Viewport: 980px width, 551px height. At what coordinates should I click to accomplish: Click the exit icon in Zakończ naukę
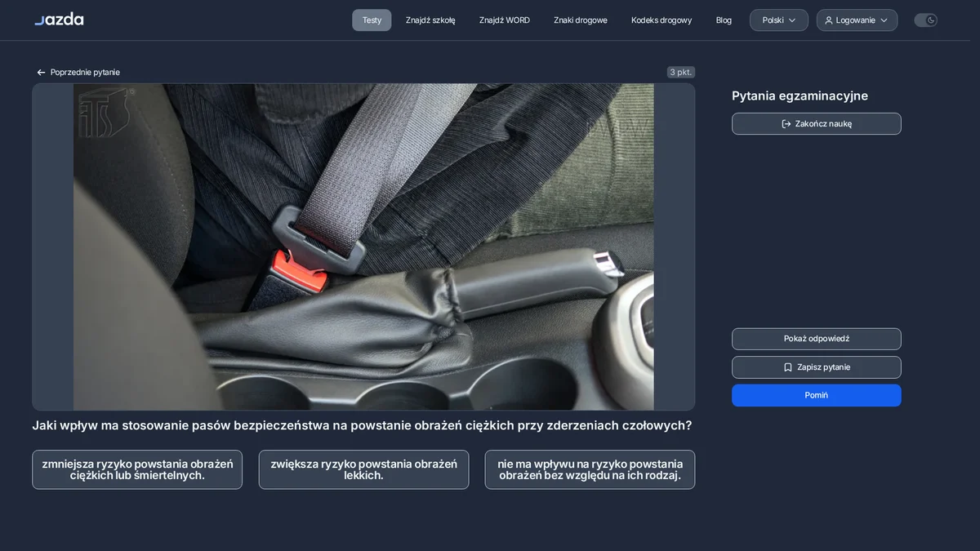pyautogui.click(x=786, y=124)
